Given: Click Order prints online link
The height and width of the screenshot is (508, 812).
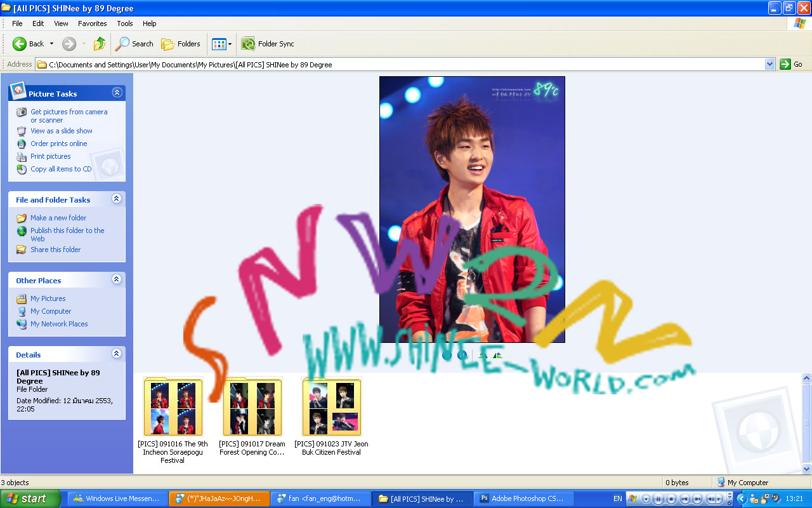Looking at the screenshot, I should [59, 144].
